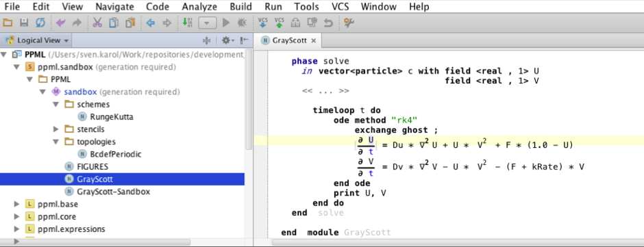
Task: Click VCS Update project icon
Action: (x=263, y=23)
